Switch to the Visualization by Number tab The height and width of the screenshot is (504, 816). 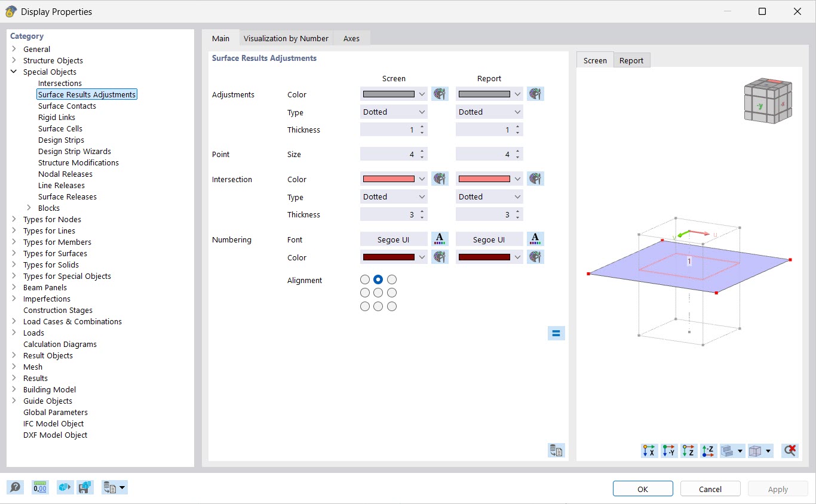click(286, 38)
